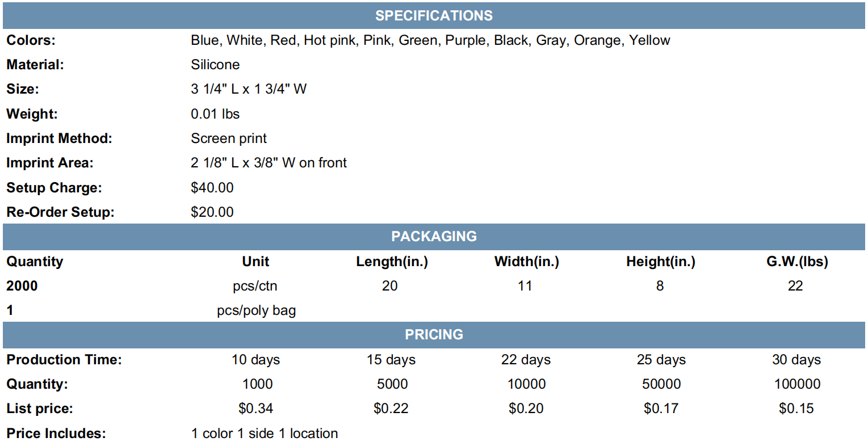Click the Screen print imprint method
The image size is (868, 446).
click(x=229, y=138)
